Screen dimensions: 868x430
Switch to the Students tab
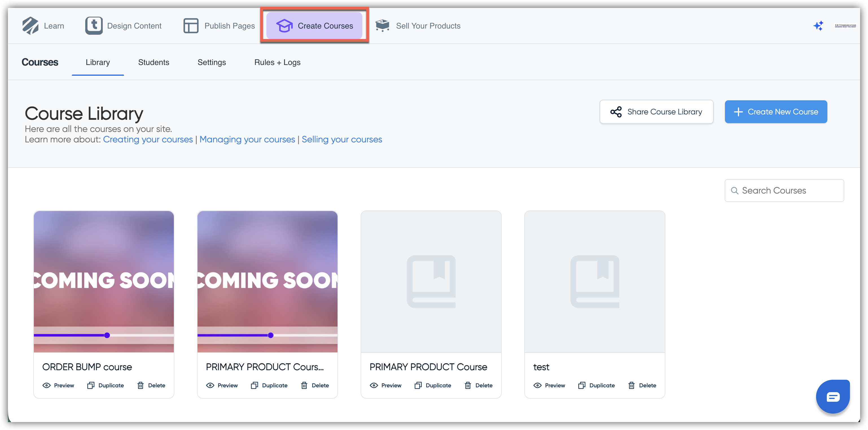154,62
